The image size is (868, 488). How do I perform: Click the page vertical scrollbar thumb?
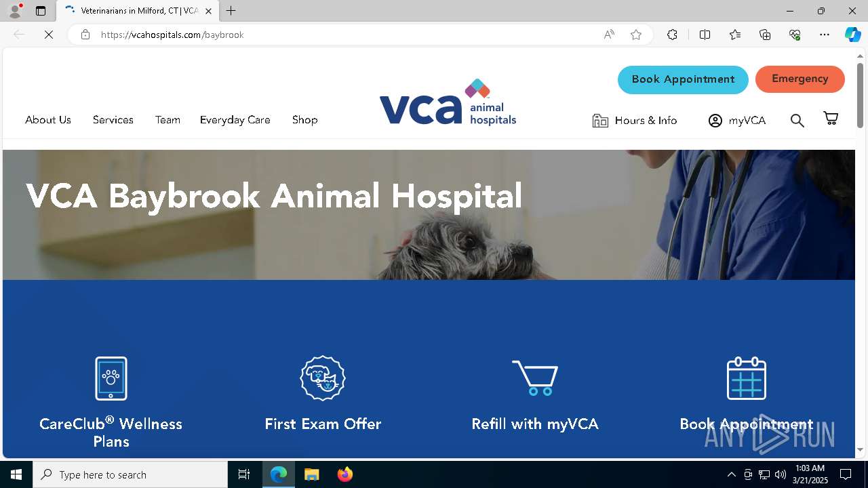pos(860,95)
